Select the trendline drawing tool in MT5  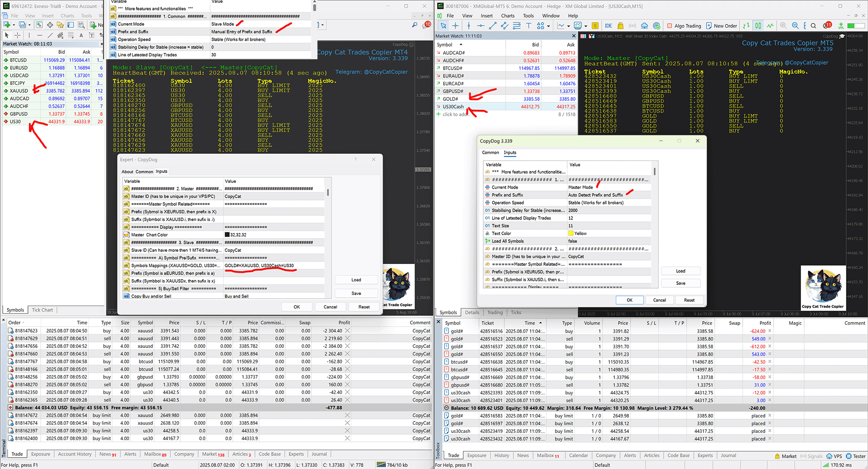click(493, 26)
